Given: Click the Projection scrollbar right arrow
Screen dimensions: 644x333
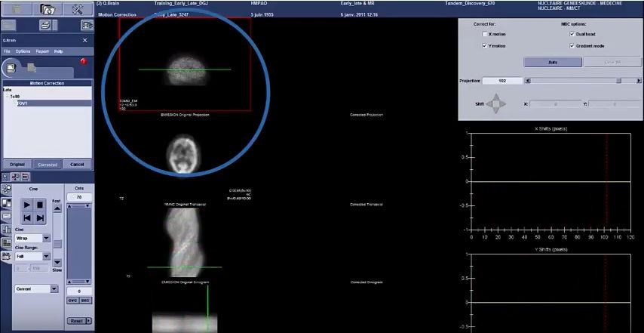Looking at the screenshot, I should coord(639,81).
